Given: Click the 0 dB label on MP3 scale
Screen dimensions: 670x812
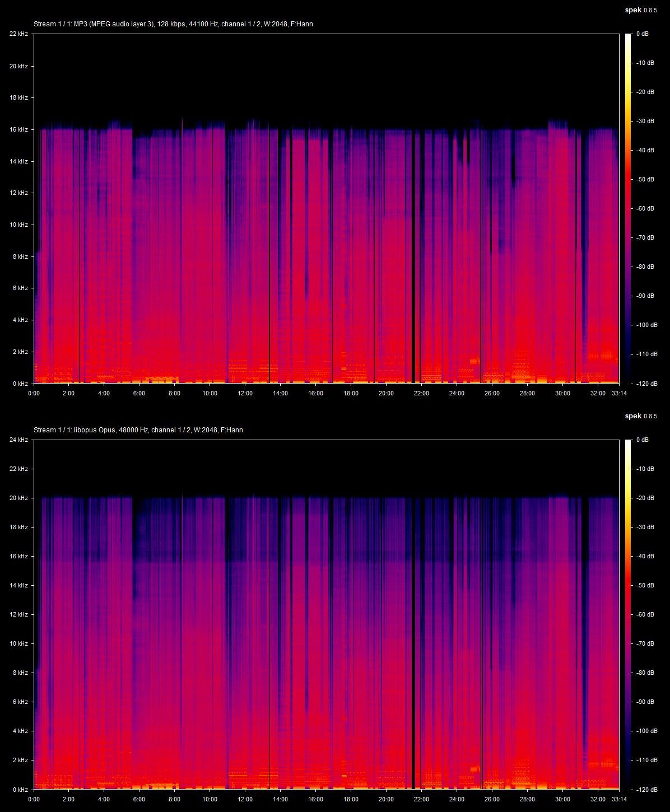Looking at the screenshot, I should [x=643, y=34].
